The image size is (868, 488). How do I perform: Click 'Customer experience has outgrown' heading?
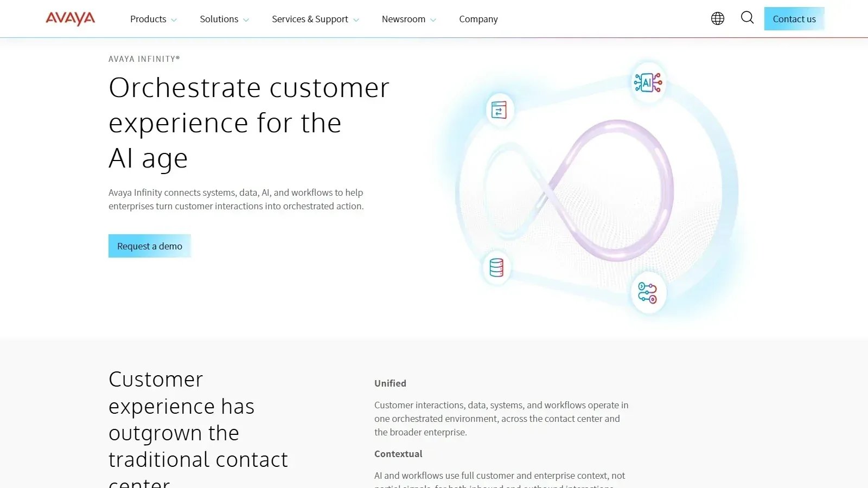198,428
